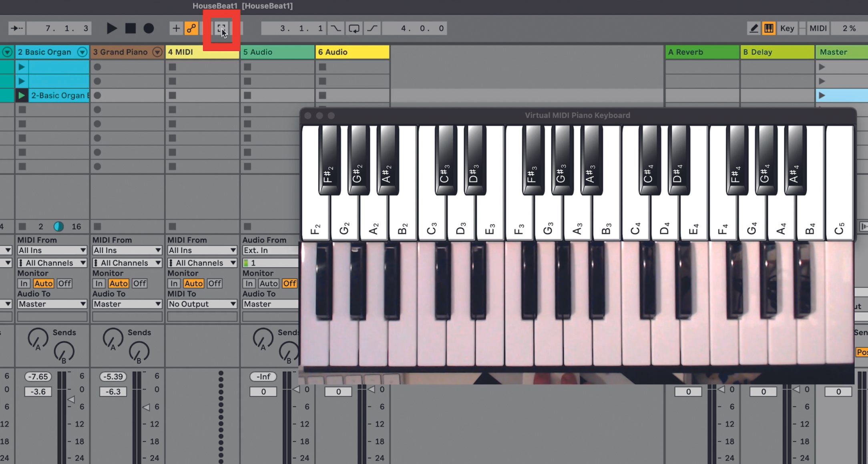Toggle Draw Mode pencil icon
The height and width of the screenshot is (464, 868).
(x=754, y=28)
